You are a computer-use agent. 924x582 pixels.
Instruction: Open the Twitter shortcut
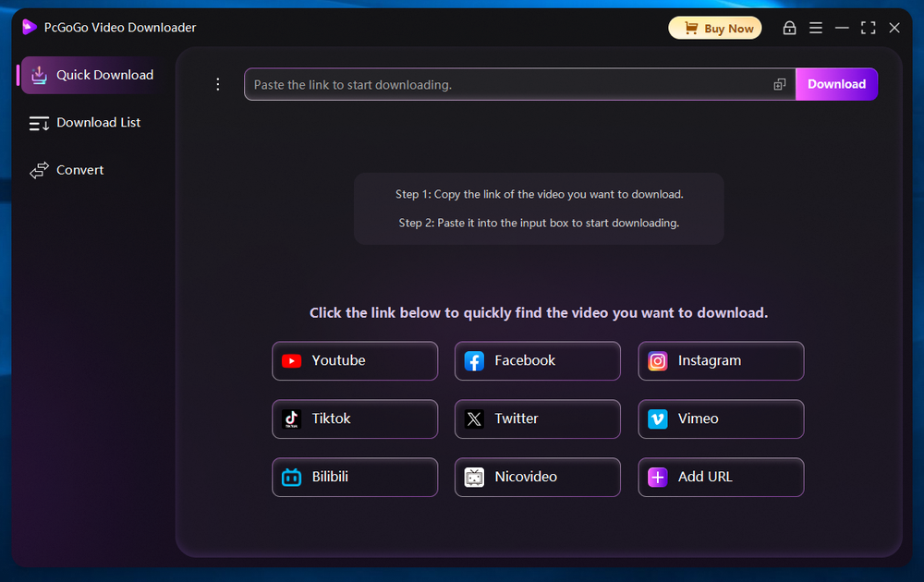coord(538,418)
